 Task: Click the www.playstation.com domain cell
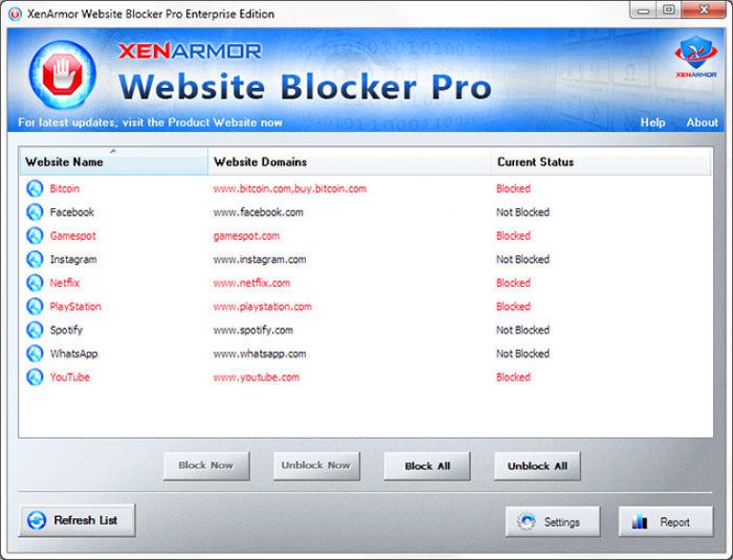coord(262,307)
